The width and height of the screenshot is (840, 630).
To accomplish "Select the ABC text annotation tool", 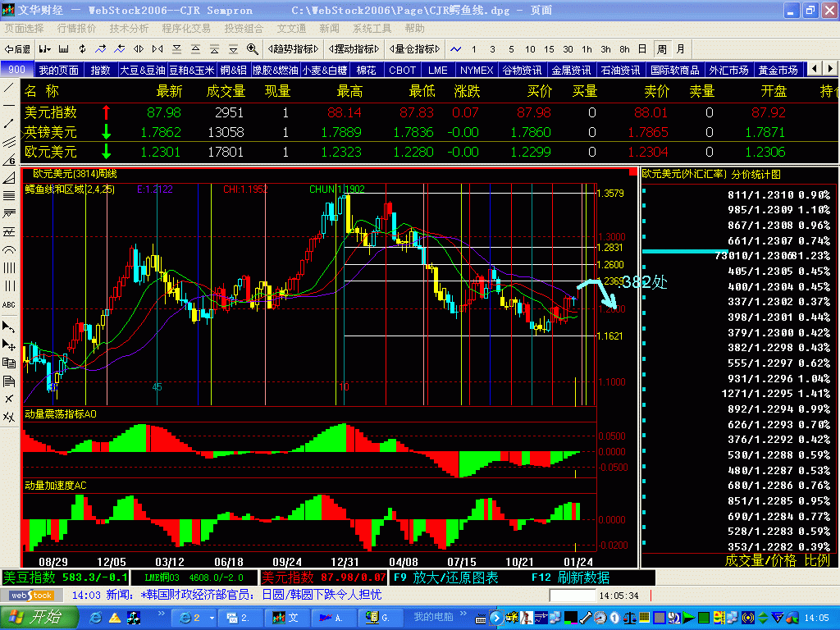I will [x=9, y=304].
